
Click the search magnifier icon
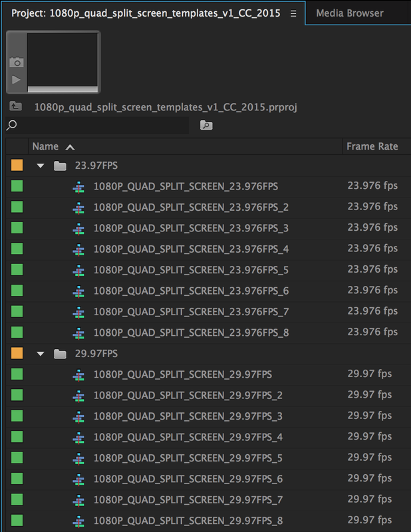coord(11,125)
